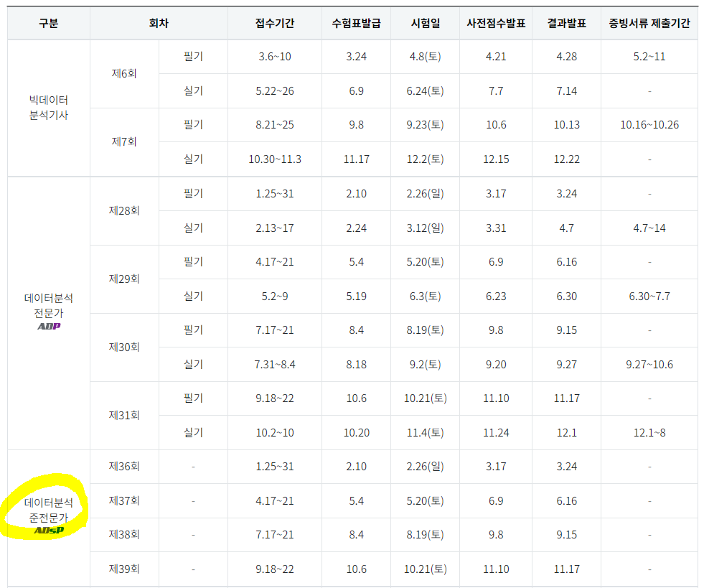The width and height of the screenshot is (704, 588).
Task: Click the 8.21~25 registration period
Action: pyautogui.click(x=275, y=124)
